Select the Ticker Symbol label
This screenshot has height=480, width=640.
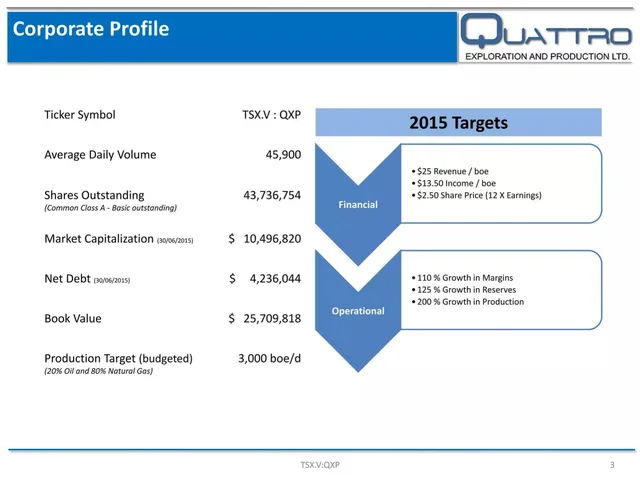tap(80, 115)
